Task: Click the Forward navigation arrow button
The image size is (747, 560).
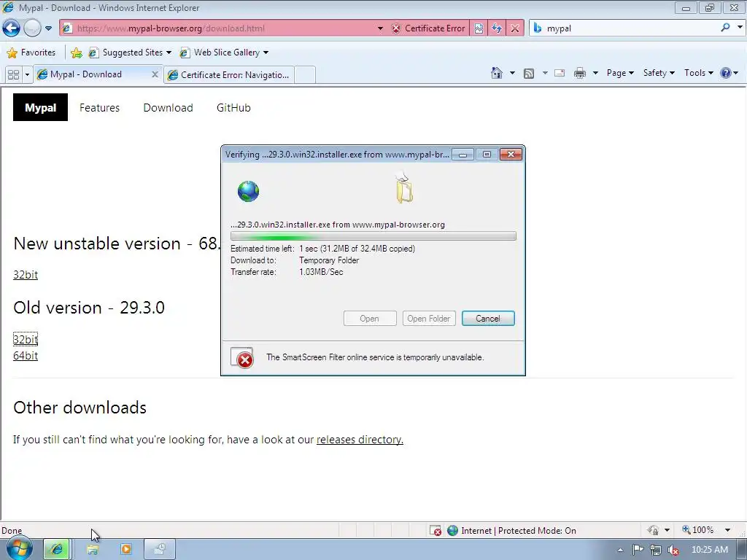Action: (x=32, y=28)
